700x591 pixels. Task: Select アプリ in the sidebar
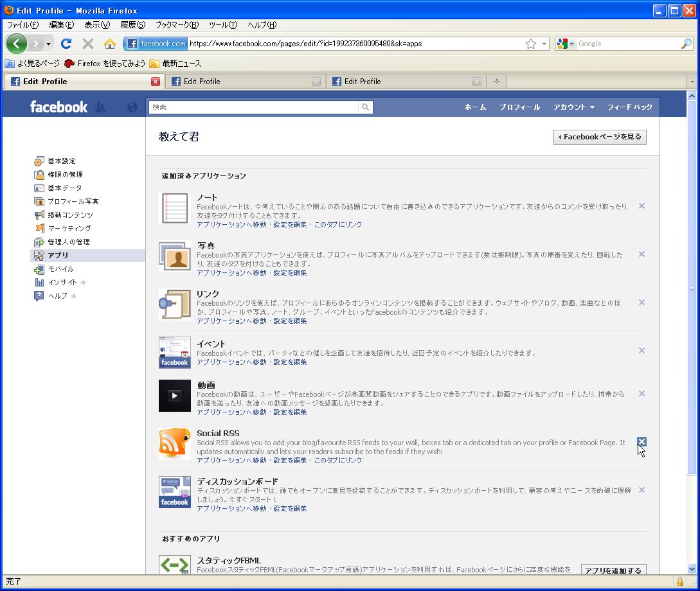coord(87,255)
